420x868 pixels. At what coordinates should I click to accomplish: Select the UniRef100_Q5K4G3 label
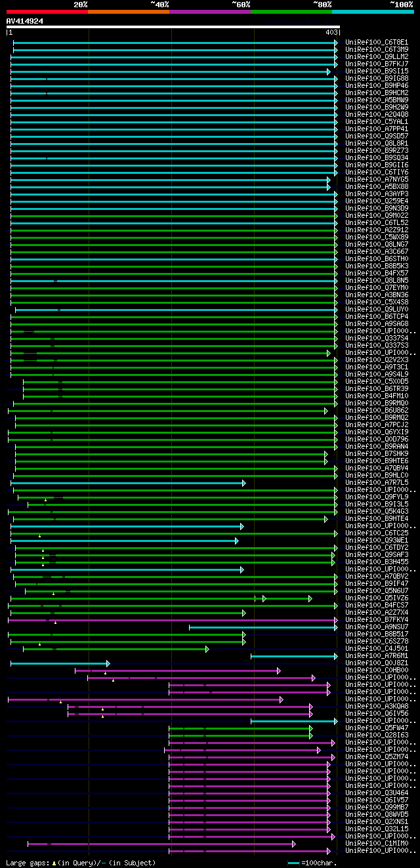(x=377, y=512)
